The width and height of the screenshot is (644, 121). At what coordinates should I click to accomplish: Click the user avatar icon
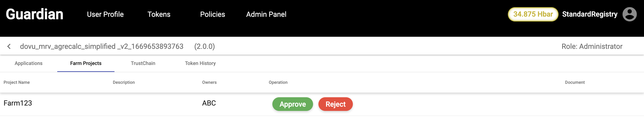tap(629, 14)
